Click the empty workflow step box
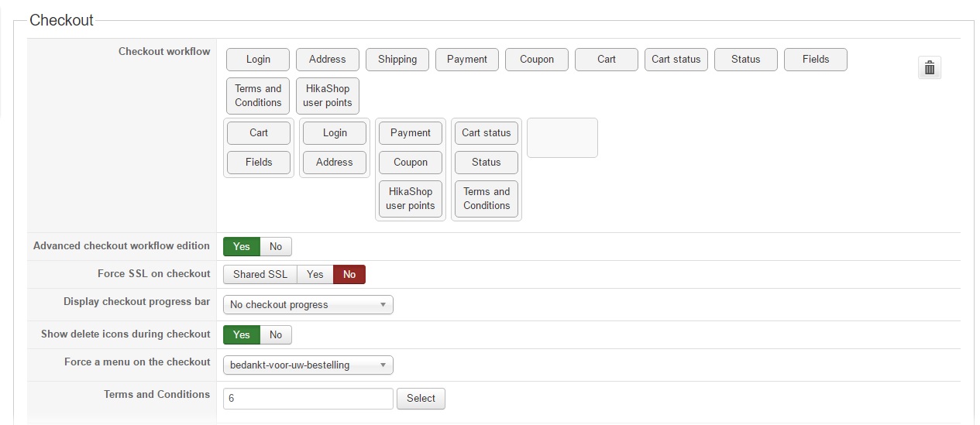Image resolution: width=980 pixels, height=425 pixels. [562, 138]
